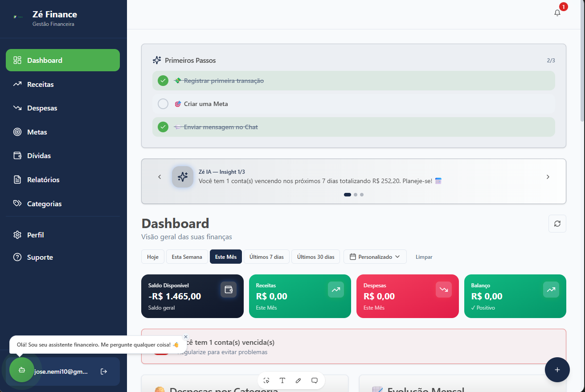Click the conta(s) vencida(s) alert banner
585x392 pixels.
354,347
